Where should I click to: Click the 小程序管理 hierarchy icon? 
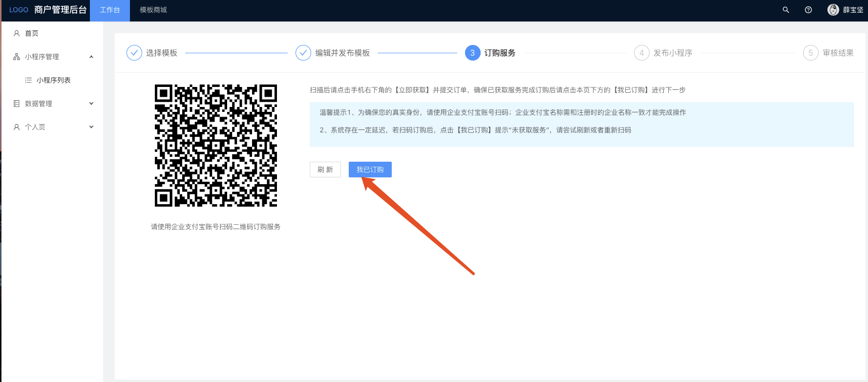tap(17, 57)
